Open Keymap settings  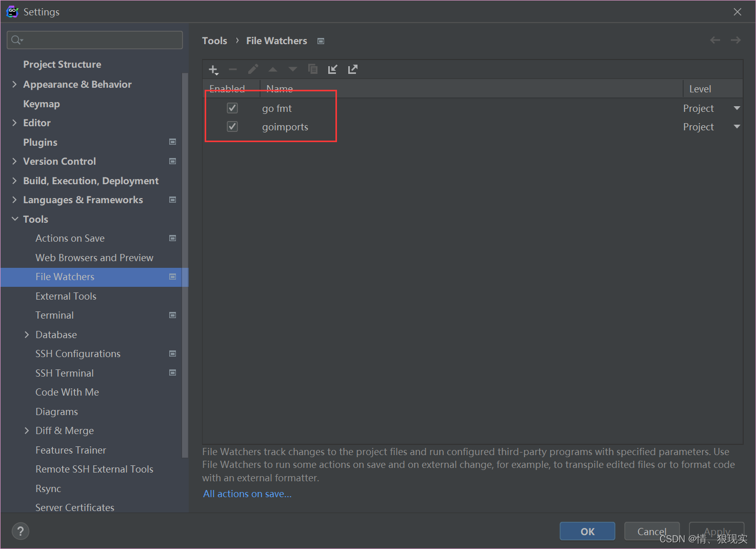coord(42,104)
